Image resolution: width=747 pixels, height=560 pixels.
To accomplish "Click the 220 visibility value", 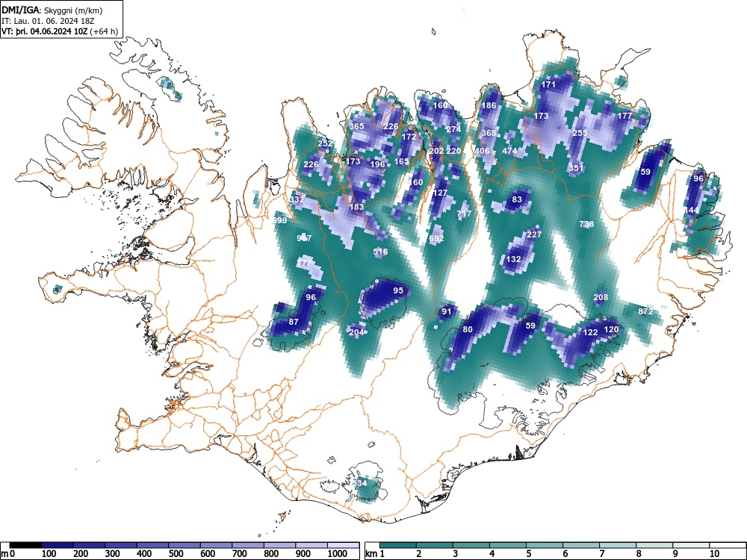I will [x=453, y=151].
